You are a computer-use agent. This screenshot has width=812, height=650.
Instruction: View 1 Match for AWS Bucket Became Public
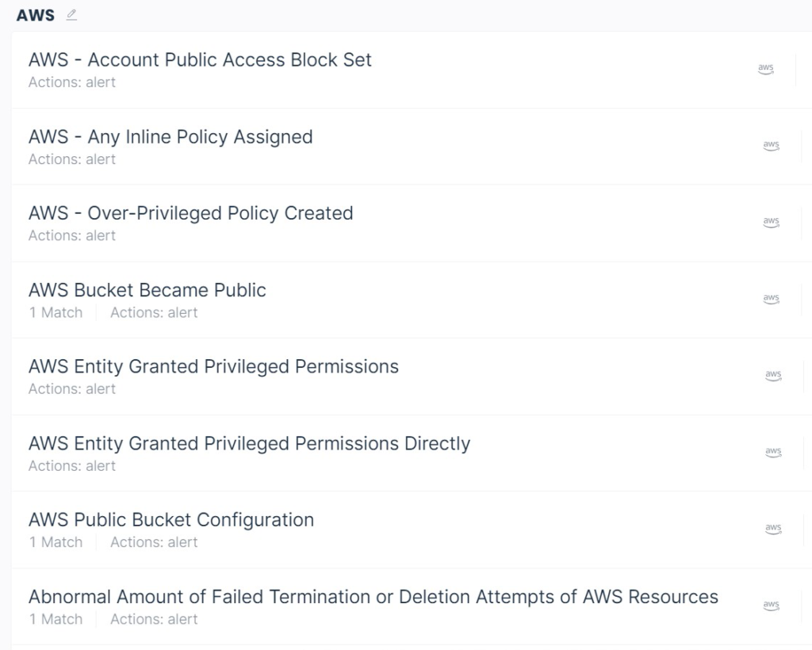[56, 312]
